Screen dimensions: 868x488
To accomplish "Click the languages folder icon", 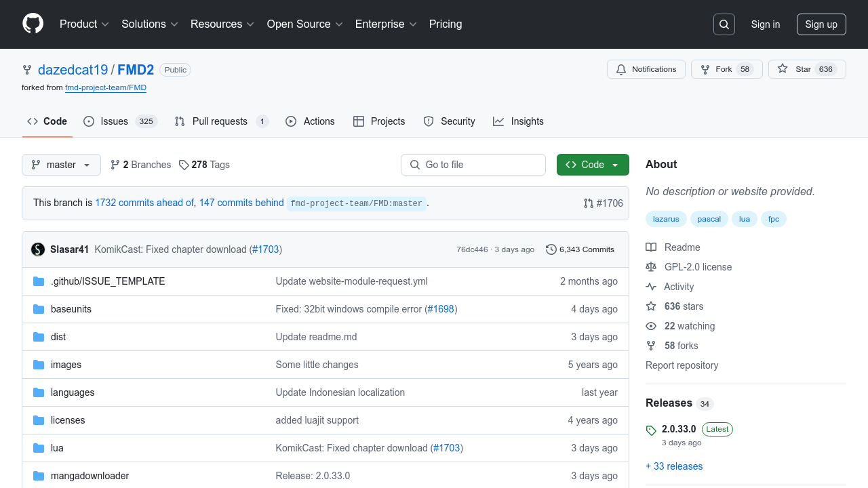I will 39,392.
